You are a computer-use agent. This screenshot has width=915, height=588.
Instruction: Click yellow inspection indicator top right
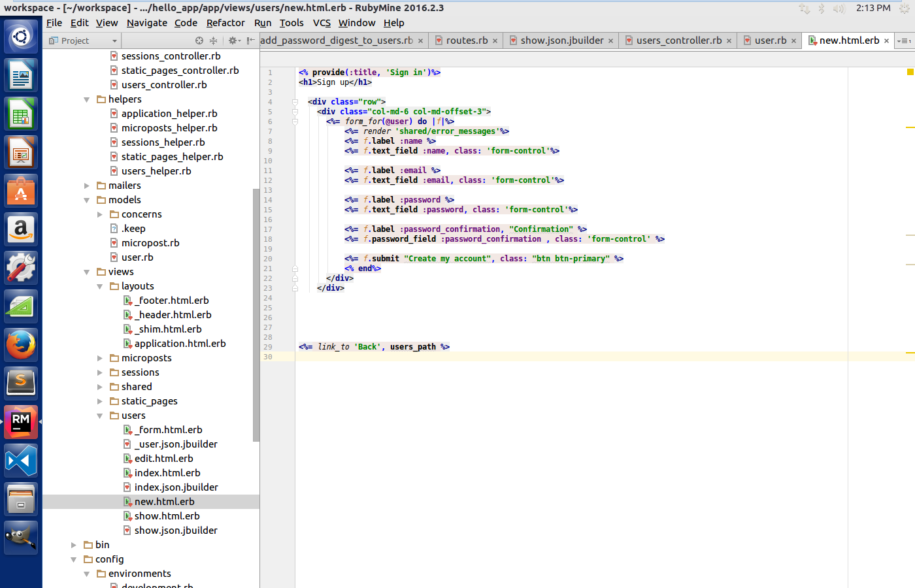[x=910, y=72]
